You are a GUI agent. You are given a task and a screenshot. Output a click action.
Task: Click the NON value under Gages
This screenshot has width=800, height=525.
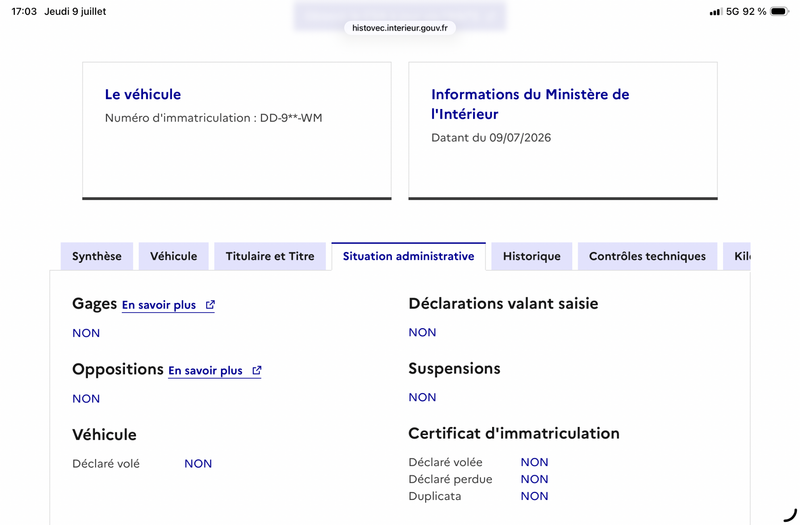86,333
